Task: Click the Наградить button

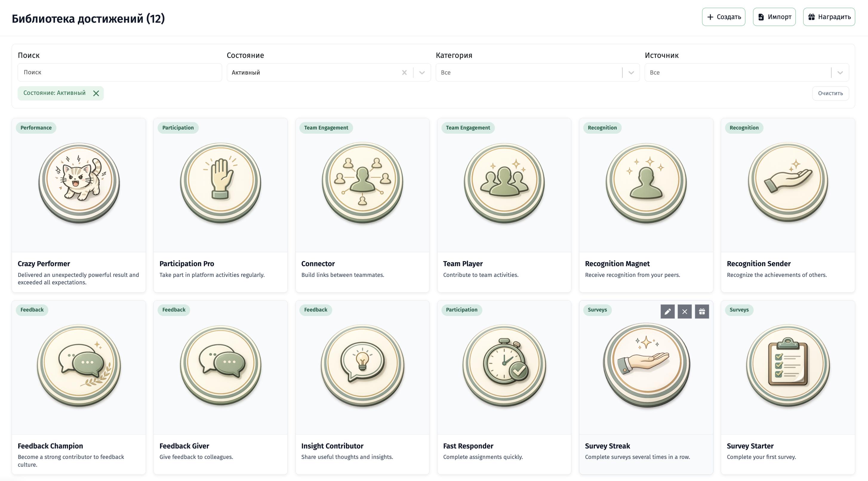Action: coord(829,17)
